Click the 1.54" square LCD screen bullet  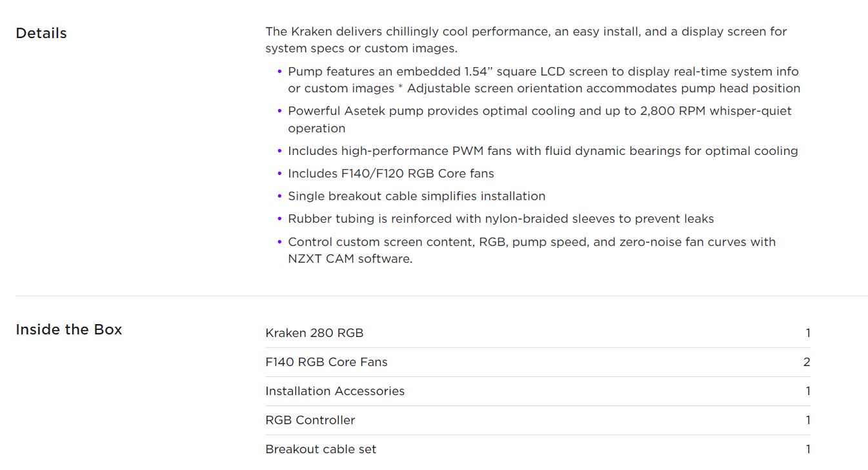(x=543, y=80)
